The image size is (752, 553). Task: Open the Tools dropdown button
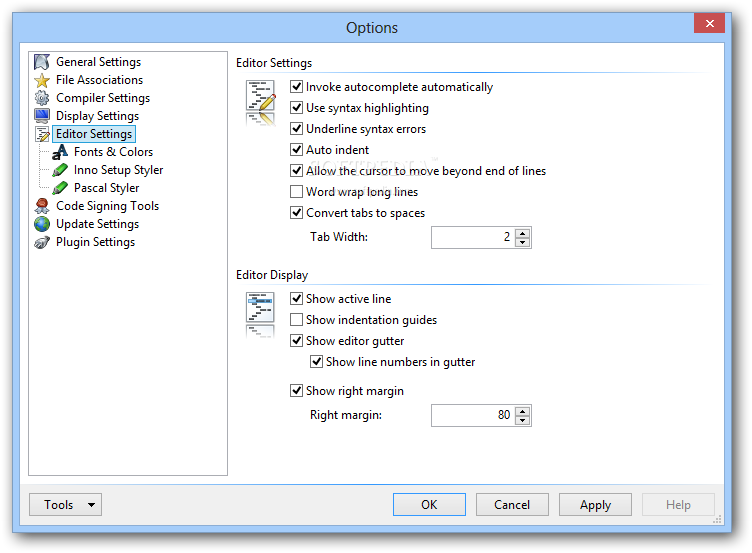65,505
